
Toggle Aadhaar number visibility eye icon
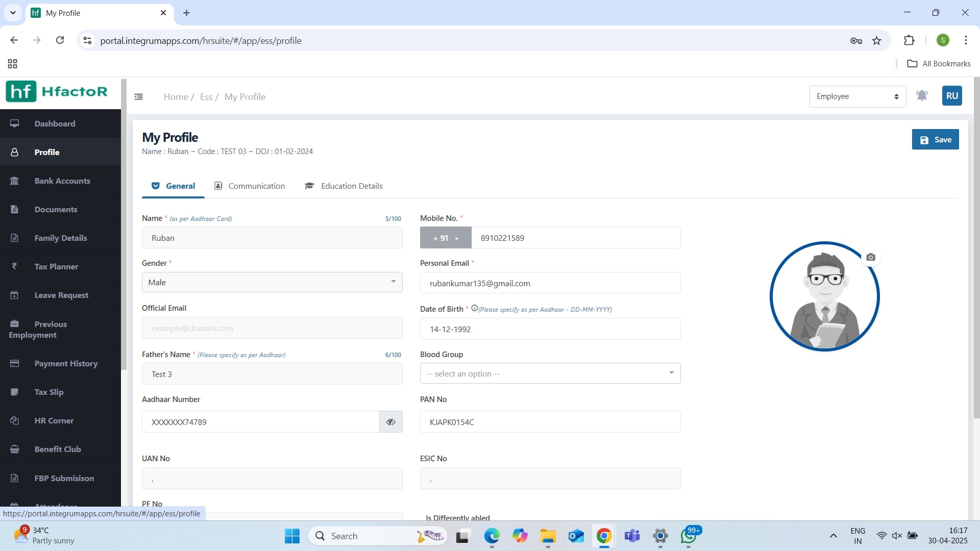click(391, 422)
